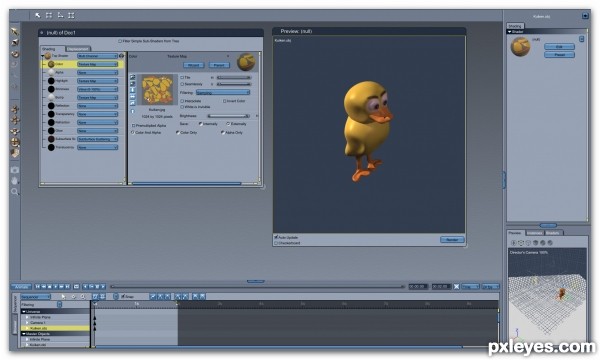
Task: Open the Color channel Texture Map dropdown
Action: [97, 64]
